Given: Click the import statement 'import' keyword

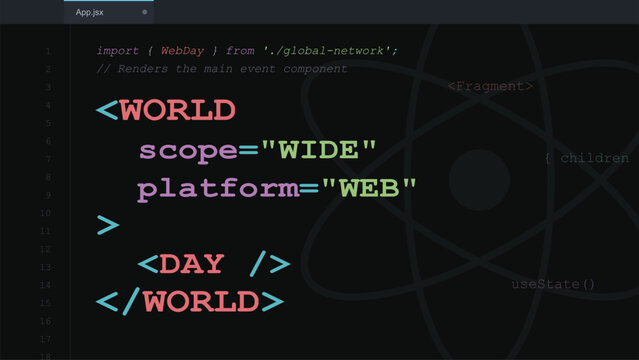Looking at the screenshot, I should pos(117,51).
